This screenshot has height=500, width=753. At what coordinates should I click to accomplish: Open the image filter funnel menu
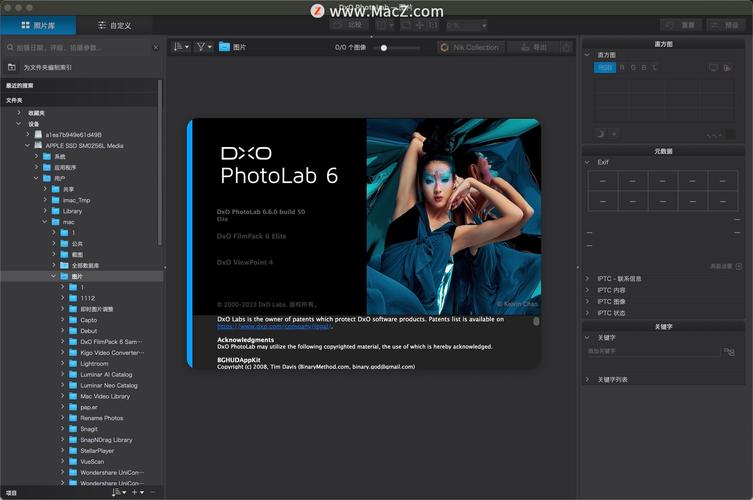[x=204, y=47]
